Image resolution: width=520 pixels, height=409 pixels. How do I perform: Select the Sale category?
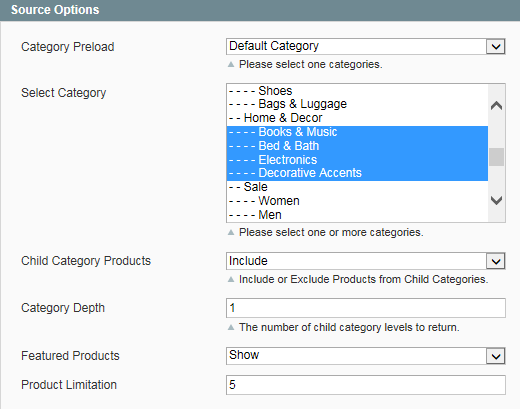pos(357,187)
